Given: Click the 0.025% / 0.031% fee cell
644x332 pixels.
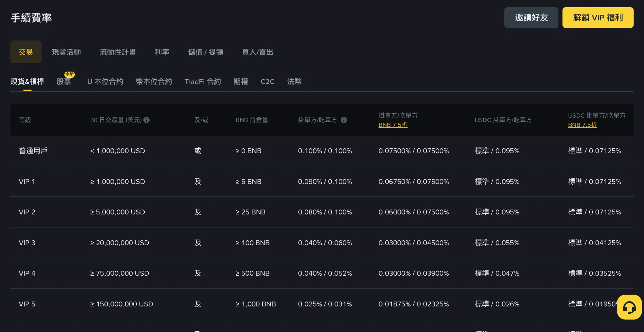Looking at the screenshot, I should (325, 304).
